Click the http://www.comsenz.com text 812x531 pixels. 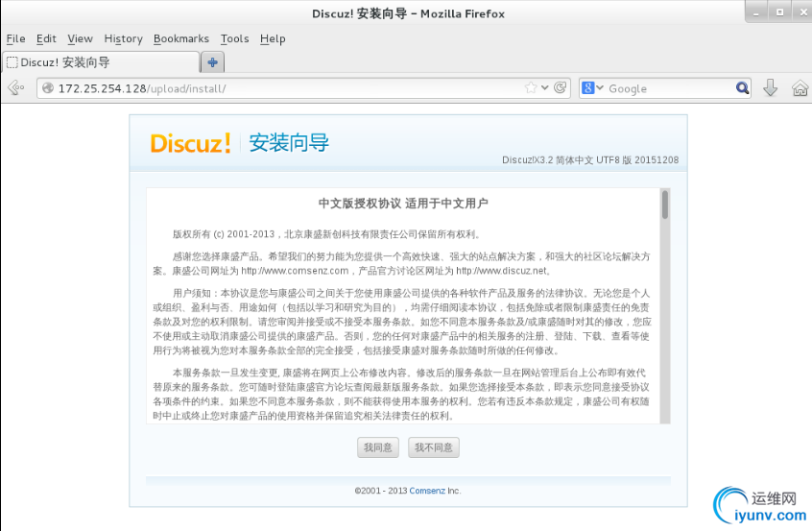(295, 271)
